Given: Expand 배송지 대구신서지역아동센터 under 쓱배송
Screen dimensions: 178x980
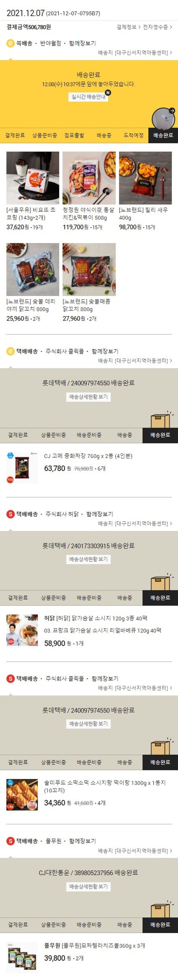Looking at the screenshot, I should [135, 53].
